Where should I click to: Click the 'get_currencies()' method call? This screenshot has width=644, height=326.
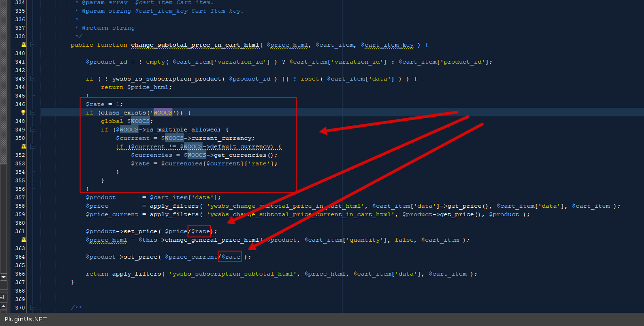coord(244,155)
